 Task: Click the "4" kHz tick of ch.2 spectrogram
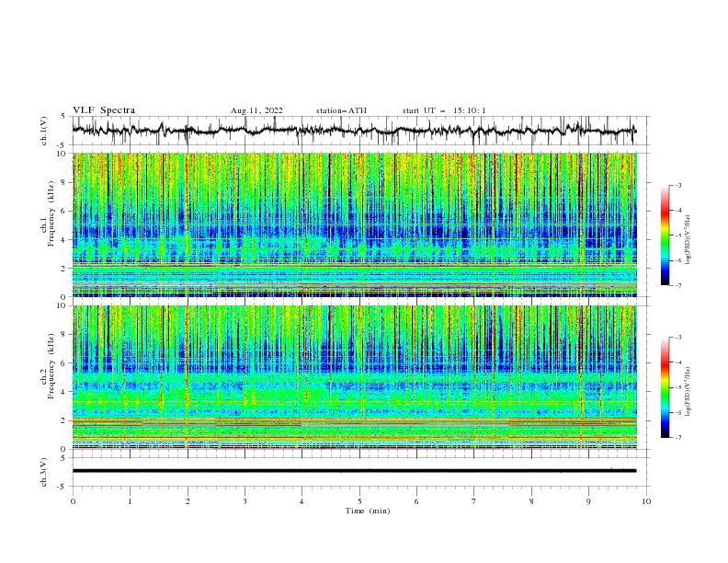64,392
